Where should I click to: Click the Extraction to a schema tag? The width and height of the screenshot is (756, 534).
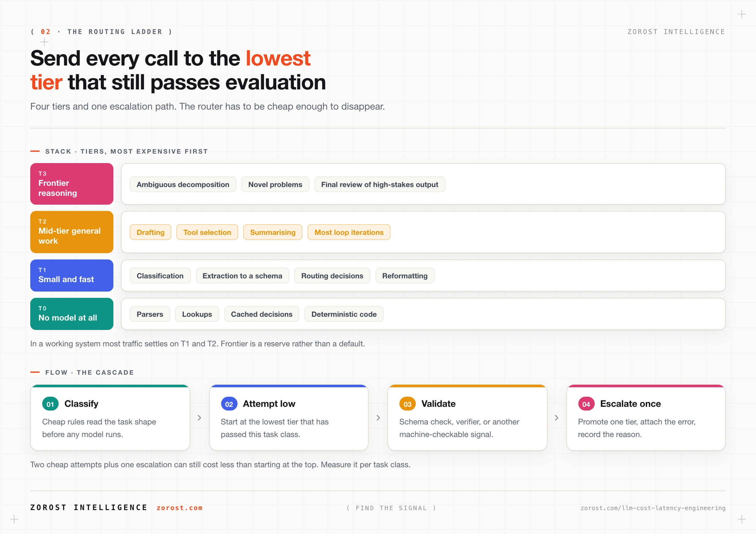[x=242, y=276]
